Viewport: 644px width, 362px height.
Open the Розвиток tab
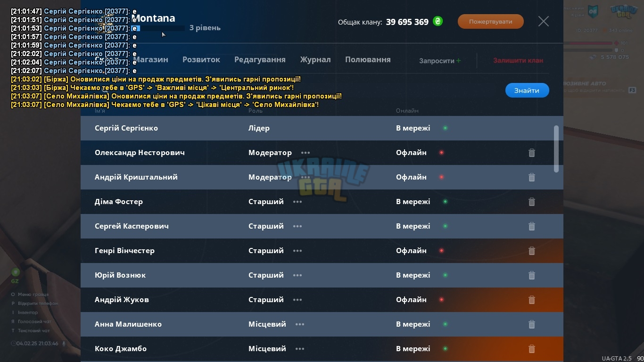pyautogui.click(x=201, y=59)
